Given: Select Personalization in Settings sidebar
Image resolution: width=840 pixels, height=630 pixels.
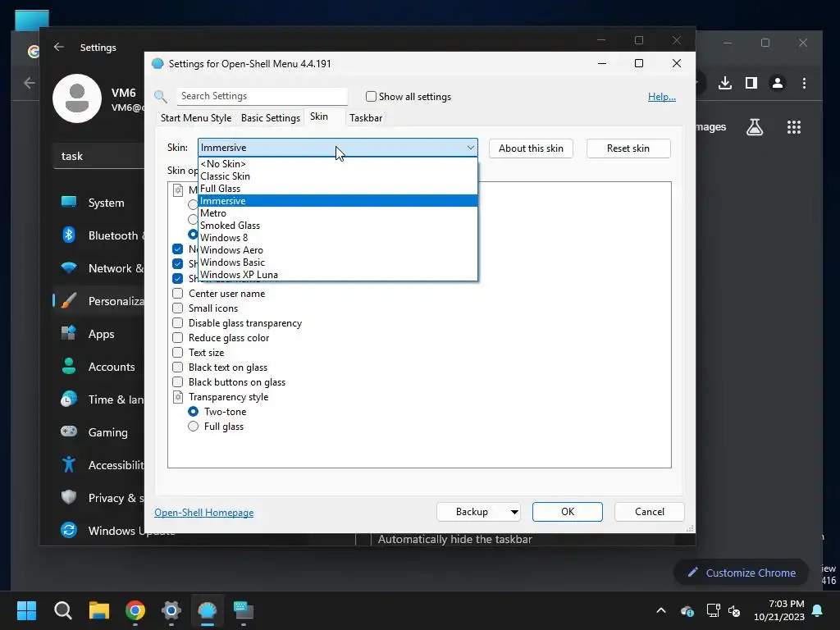Looking at the screenshot, I should tap(98, 301).
